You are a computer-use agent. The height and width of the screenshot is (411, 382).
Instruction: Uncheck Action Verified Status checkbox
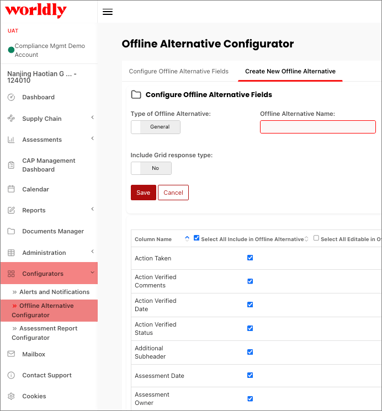point(250,328)
